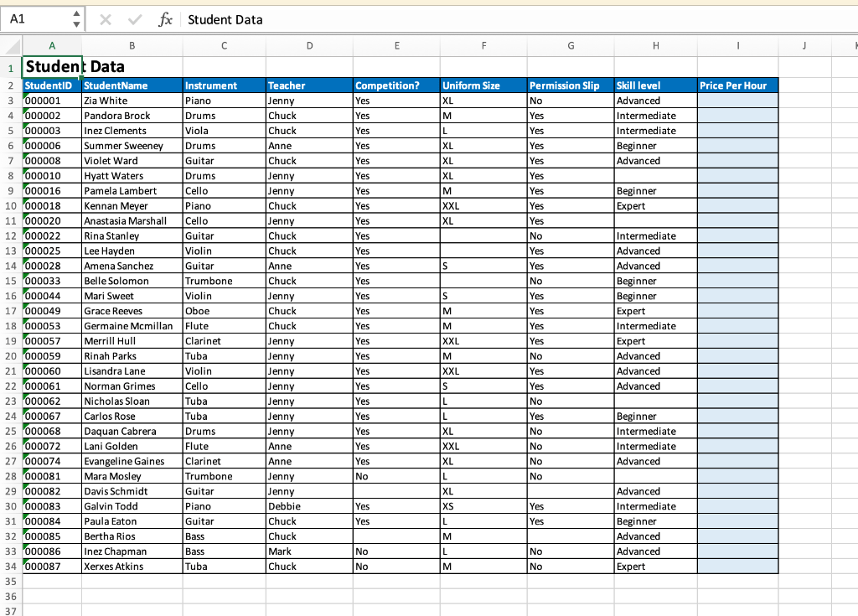Image resolution: width=858 pixels, height=616 pixels.
Task: Select column header C
Action: pyautogui.click(x=224, y=46)
